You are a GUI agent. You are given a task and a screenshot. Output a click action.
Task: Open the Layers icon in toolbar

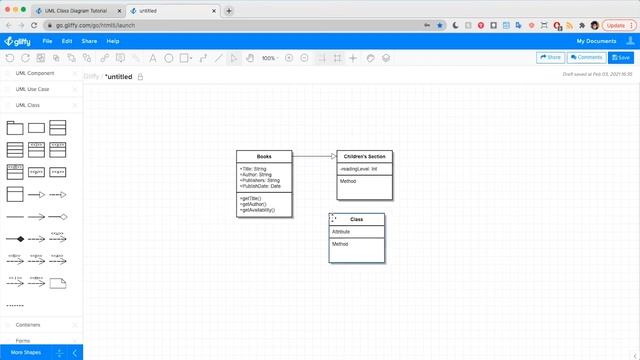click(386, 58)
